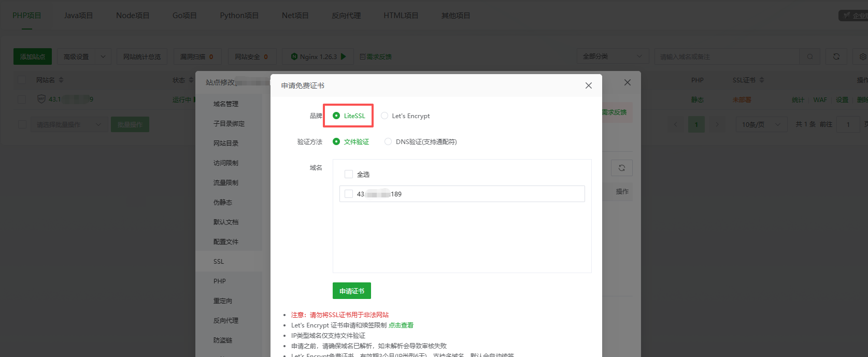Go to the next page arrow
This screenshot has height=357, width=868.
(x=717, y=124)
